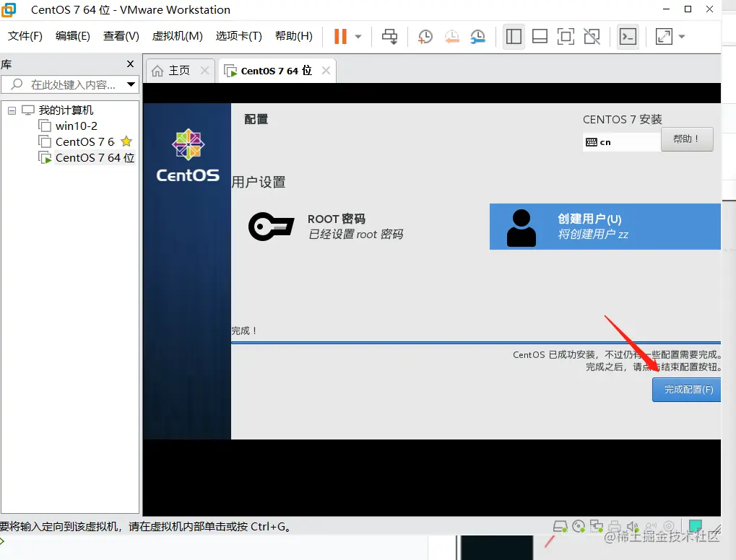Screen dimensions: 736x560
Task: Open the Snapshot Manager icon
Action: pyautogui.click(x=477, y=36)
